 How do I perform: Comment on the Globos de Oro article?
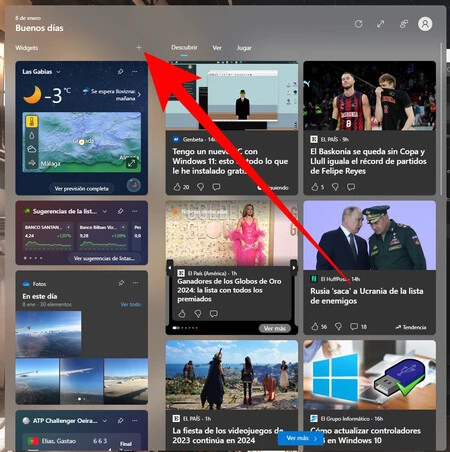214,314
